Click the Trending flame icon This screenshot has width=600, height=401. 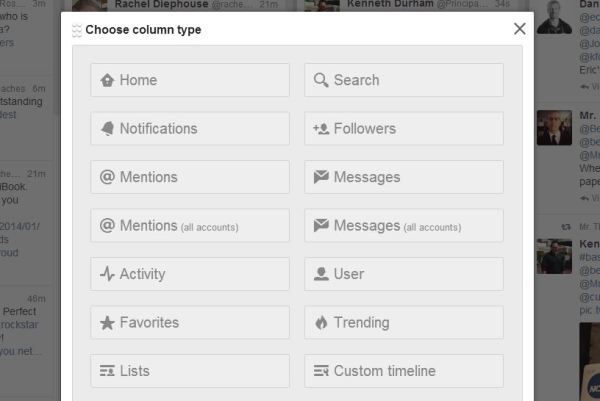coord(321,323)
